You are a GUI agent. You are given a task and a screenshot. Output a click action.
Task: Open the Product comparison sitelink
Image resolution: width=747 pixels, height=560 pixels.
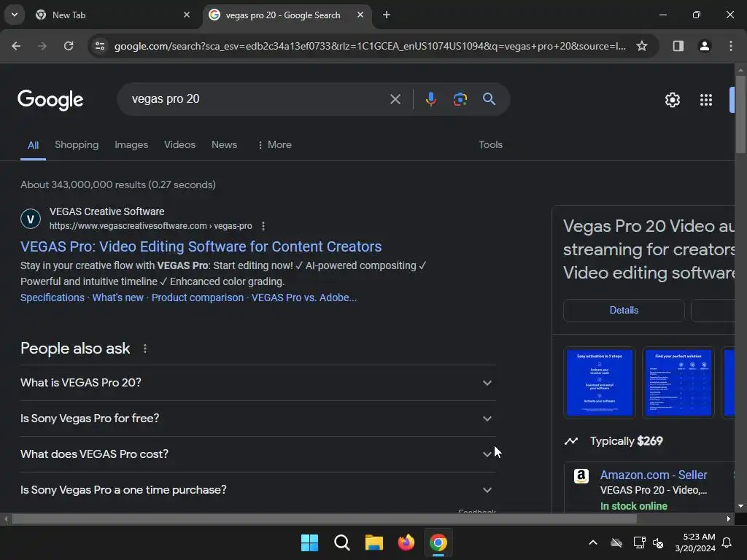pos(197,297)
